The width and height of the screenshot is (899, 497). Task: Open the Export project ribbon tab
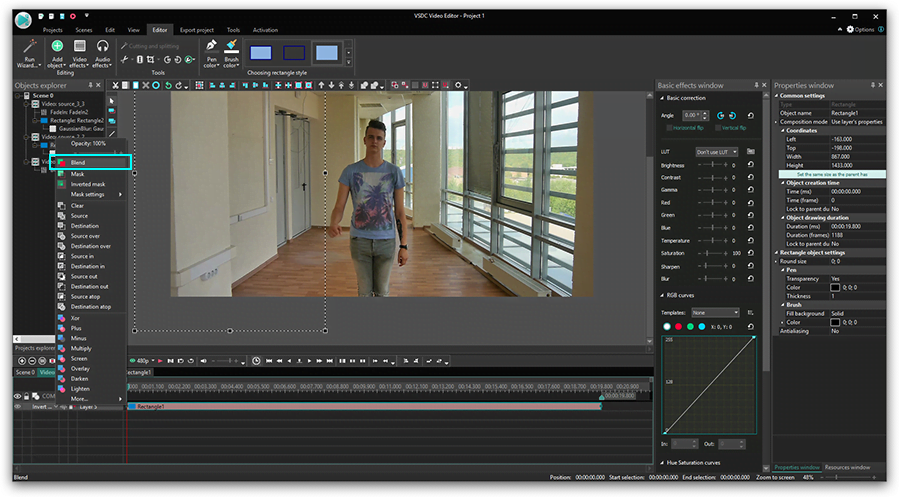pos(197,30)
